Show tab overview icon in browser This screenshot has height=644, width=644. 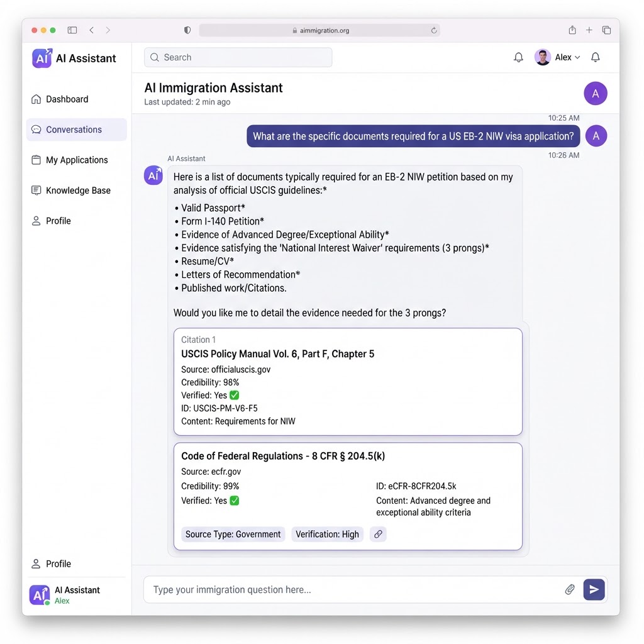[x=606, y=30]
